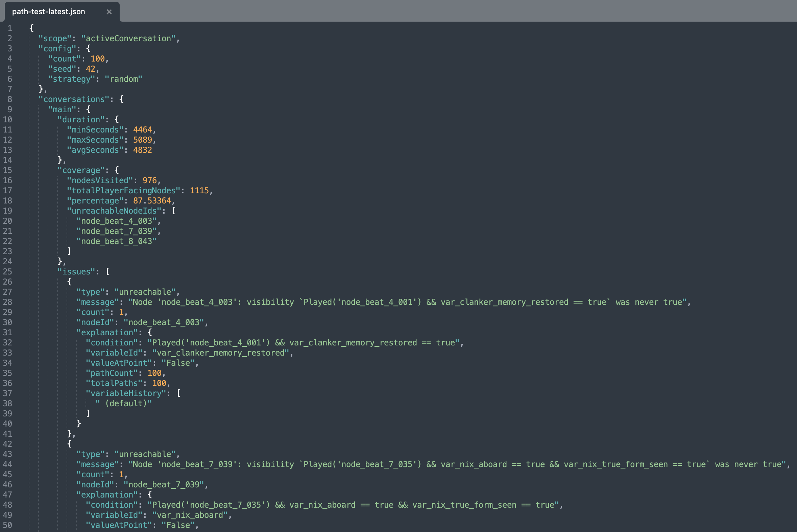The width and height of the screenshot is (797, 532).
Task: Click the "minSeconds" value 4464
Action: (144, 129)
